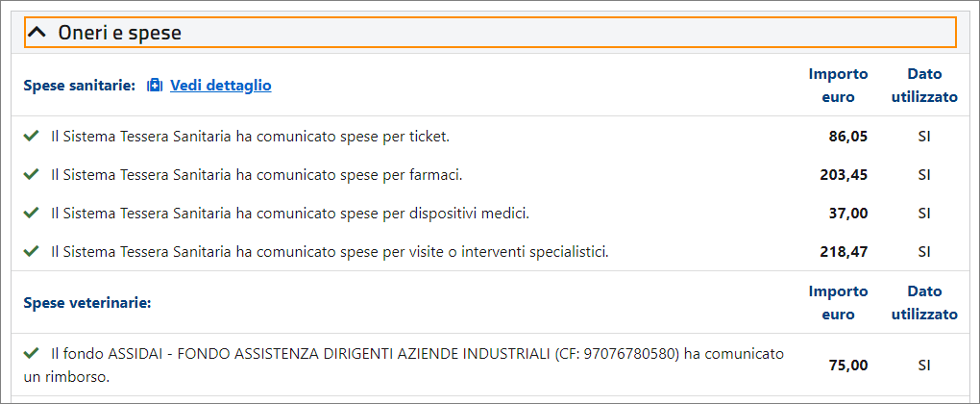Click the spese per ticket description text
Viewport: 980px width, 404px height.
[x=250, y=137]
